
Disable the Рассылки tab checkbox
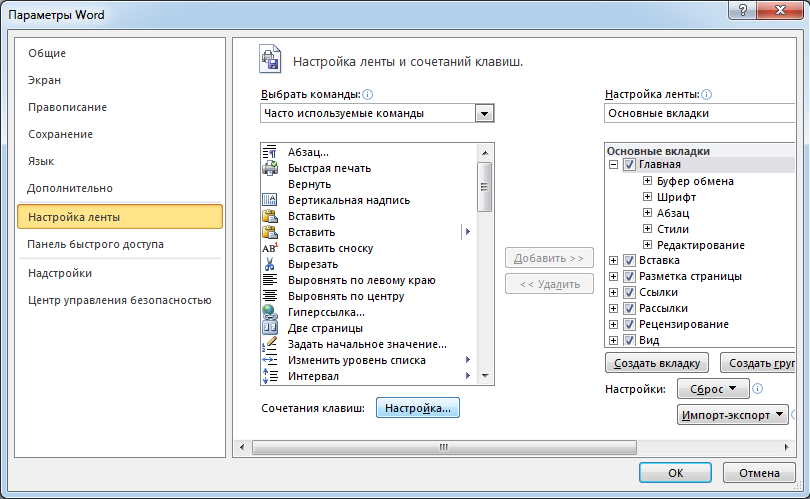pos(629,308)
